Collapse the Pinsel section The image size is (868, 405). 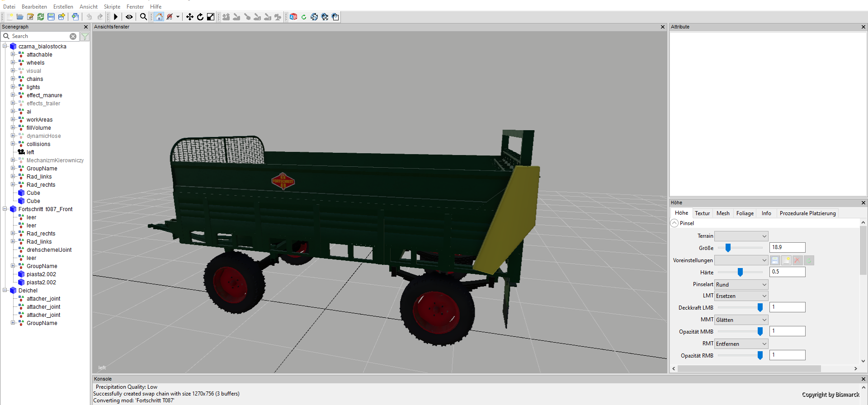pyautogui.click(x=675, y=223)
